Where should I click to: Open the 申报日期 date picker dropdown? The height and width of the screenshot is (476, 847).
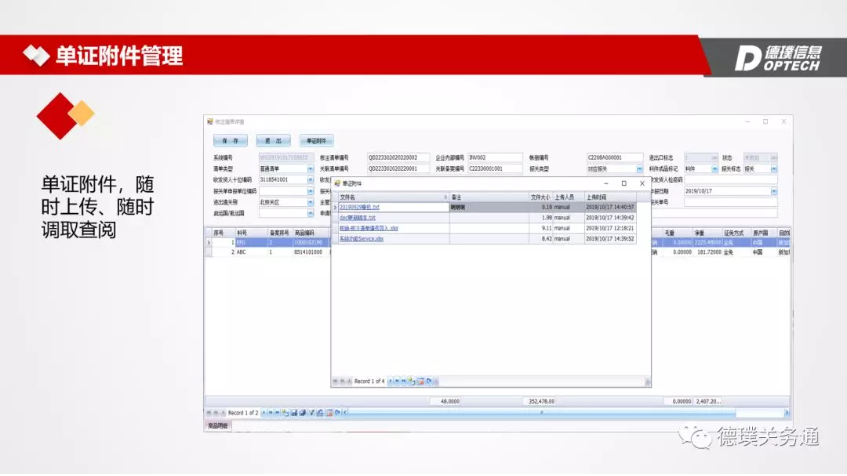coord(772,191)
